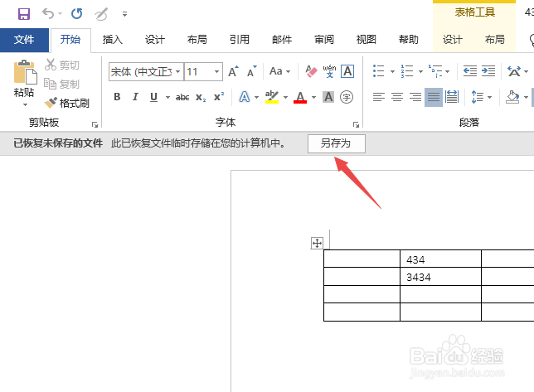Click the bullet list icon
The height and width of the screenshot is (392, 534).
378,71
